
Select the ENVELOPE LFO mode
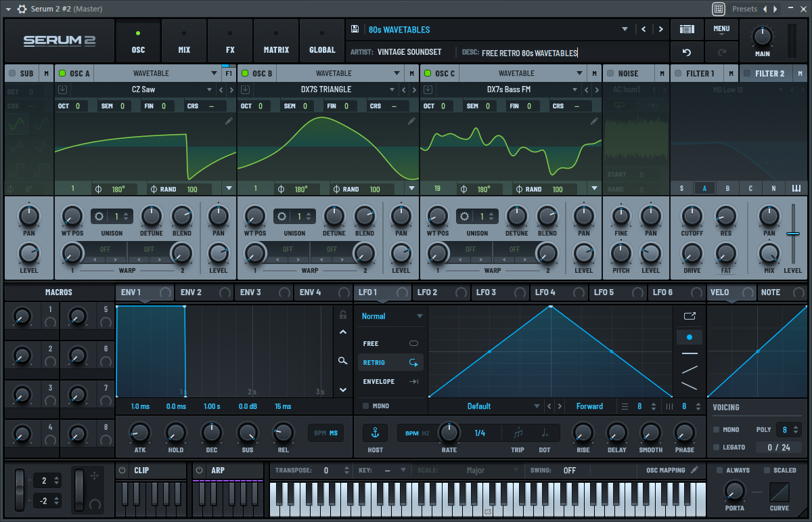(390, 381)
